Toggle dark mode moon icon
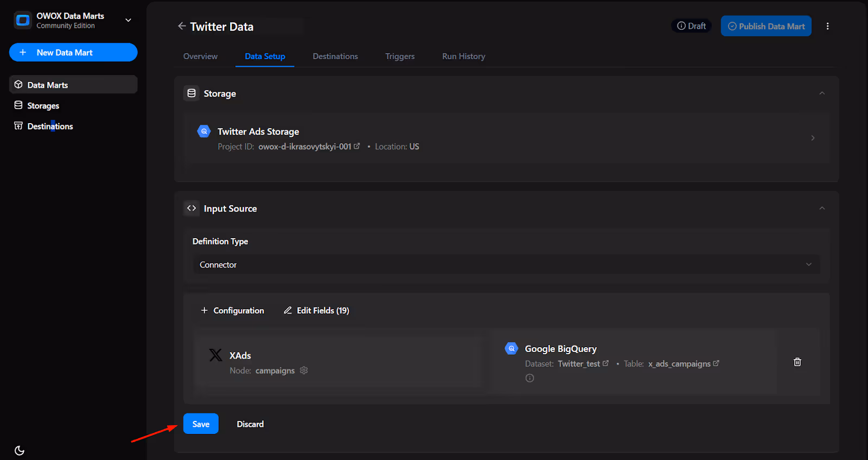The image size is (868, 460). point(20,450)
